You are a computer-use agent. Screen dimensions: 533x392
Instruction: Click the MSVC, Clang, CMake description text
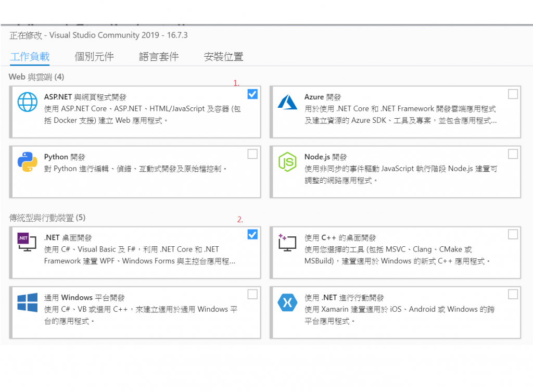coord(397,255)
